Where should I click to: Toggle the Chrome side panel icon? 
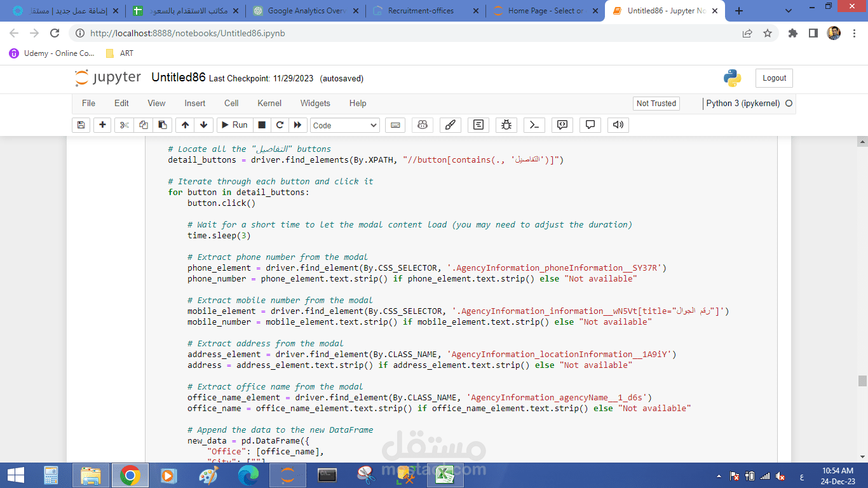pos(813,33)
